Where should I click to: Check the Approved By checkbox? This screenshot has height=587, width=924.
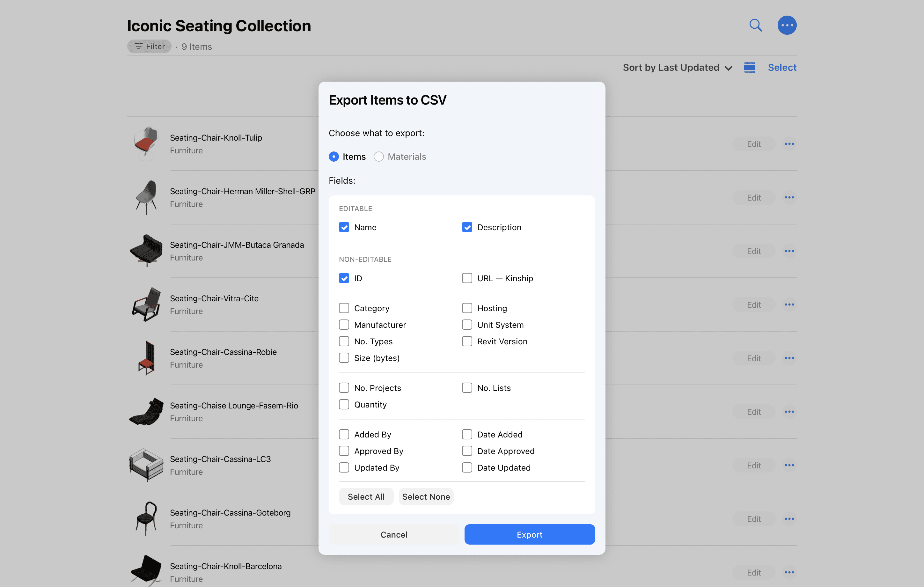tap(344, 451)
